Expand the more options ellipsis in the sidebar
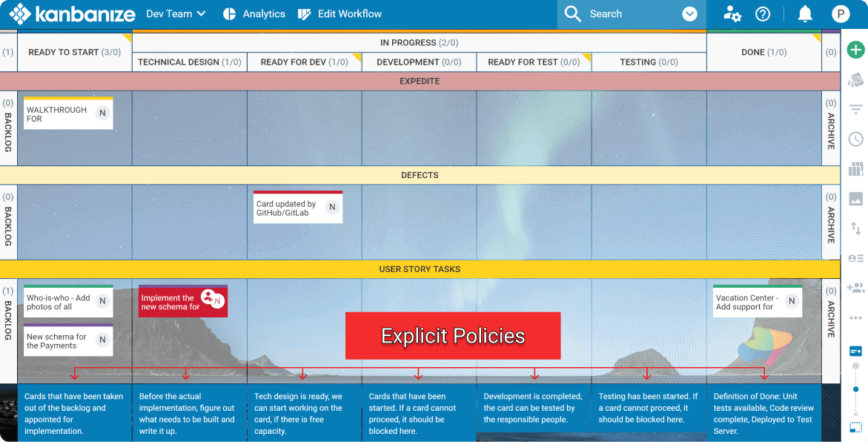Viewport: 868px width, 442px height. 856,317
